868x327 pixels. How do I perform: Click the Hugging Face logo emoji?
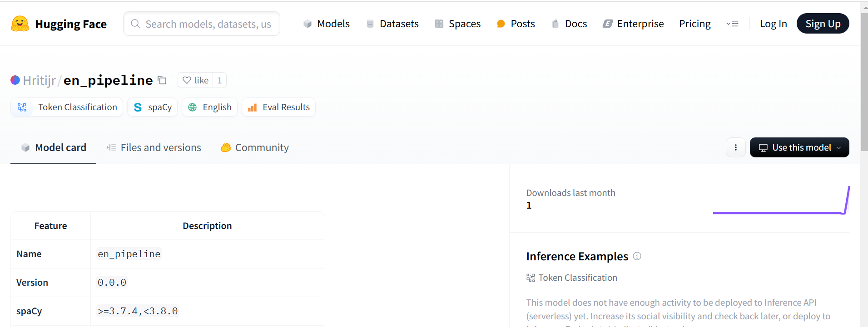coord(20,24)
